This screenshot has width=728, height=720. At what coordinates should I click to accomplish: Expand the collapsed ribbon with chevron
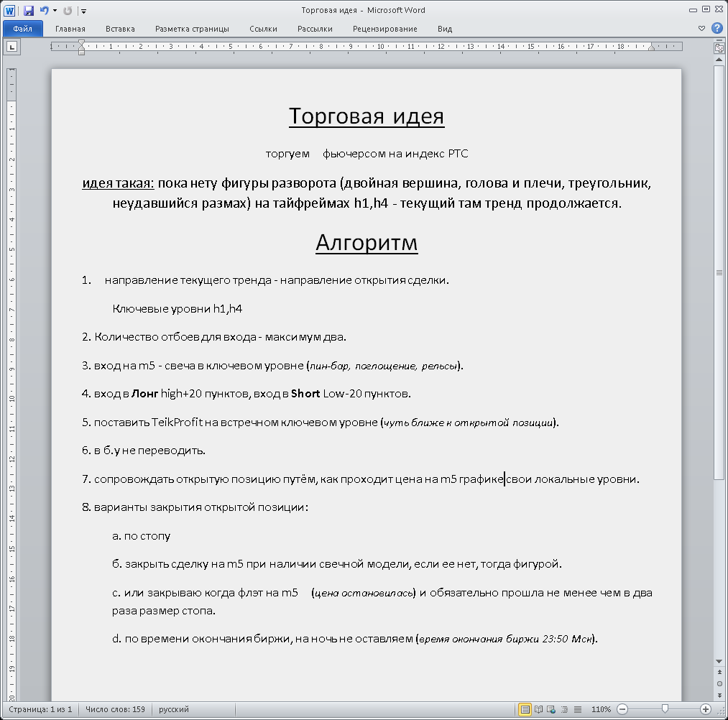click(x=701, y=28)
